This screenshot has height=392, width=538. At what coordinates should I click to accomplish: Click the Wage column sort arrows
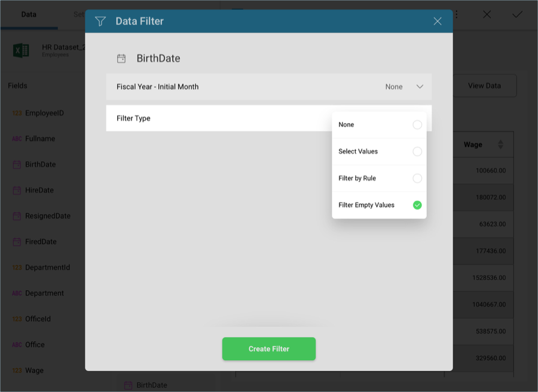500,145
